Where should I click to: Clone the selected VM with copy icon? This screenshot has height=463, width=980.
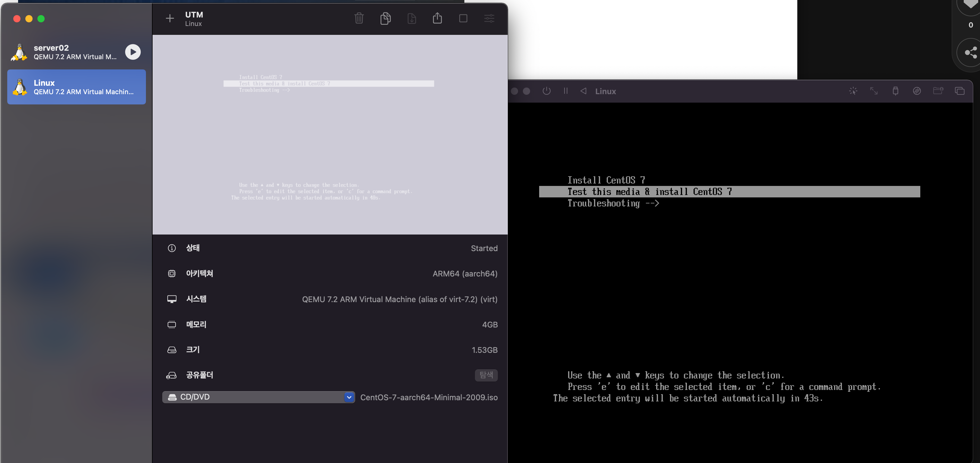coord(385,18)
